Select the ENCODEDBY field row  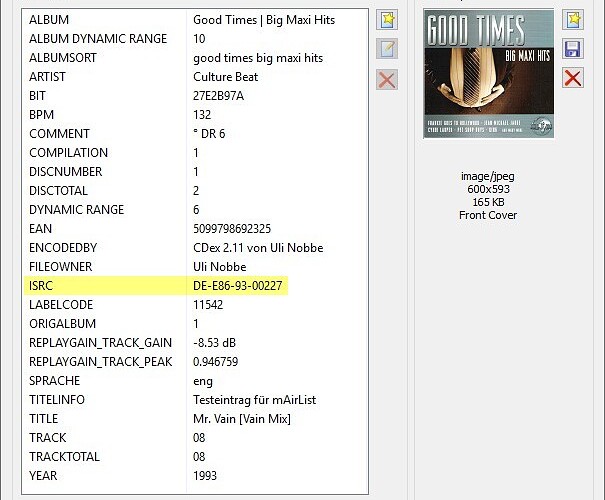[195, 248]
